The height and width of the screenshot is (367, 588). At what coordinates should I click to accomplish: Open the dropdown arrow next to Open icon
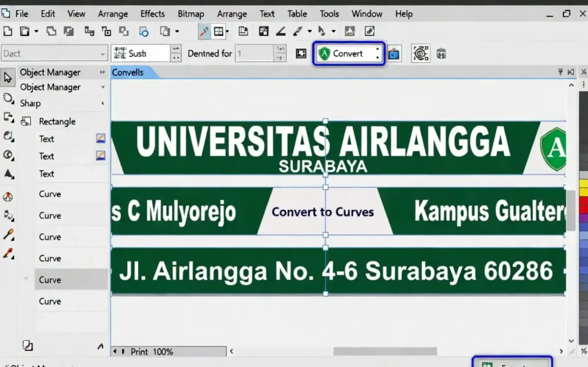tap(36, 32)
